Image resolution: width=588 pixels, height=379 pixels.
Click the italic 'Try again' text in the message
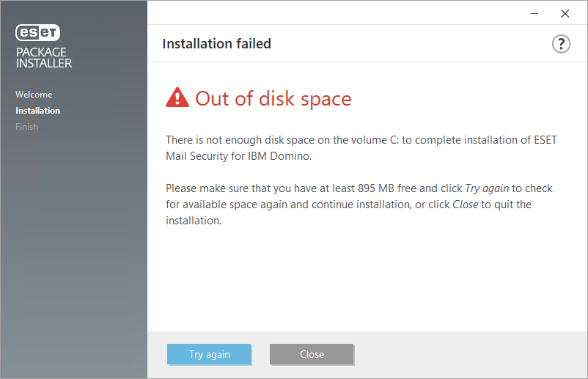tap(487, 188)
